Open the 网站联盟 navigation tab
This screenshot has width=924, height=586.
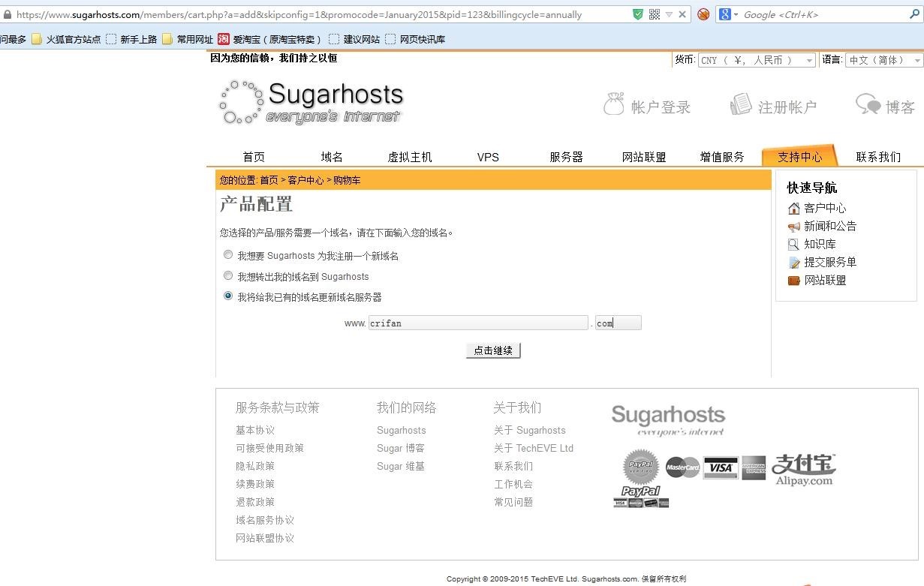(644, 157)
